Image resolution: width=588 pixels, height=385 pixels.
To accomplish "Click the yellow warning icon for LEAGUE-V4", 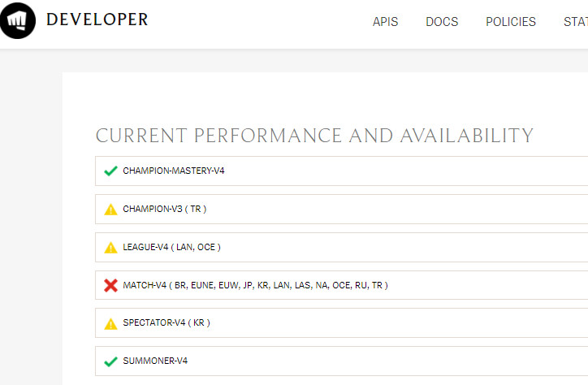I will (x=111, y=248).
